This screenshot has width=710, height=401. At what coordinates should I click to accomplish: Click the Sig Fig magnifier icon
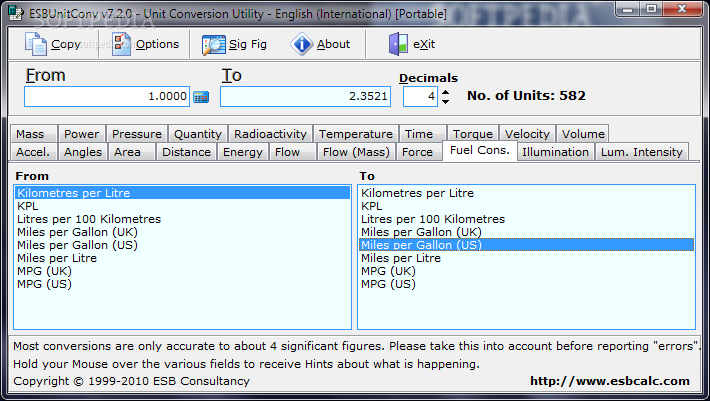[x=214, y=45]
